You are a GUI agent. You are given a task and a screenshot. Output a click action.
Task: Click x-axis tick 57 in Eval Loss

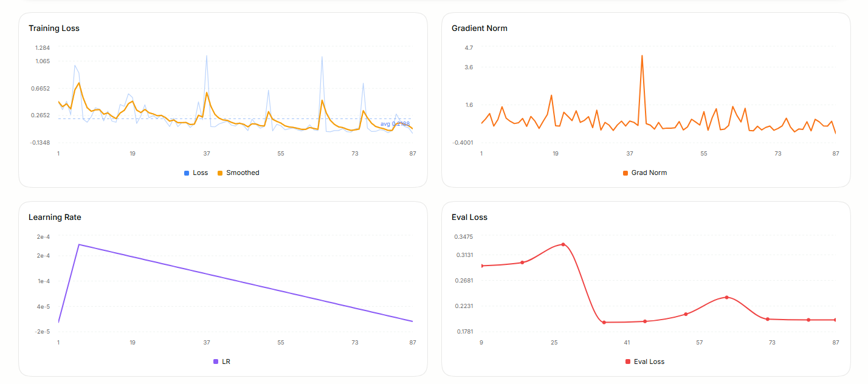pos(700,343)
